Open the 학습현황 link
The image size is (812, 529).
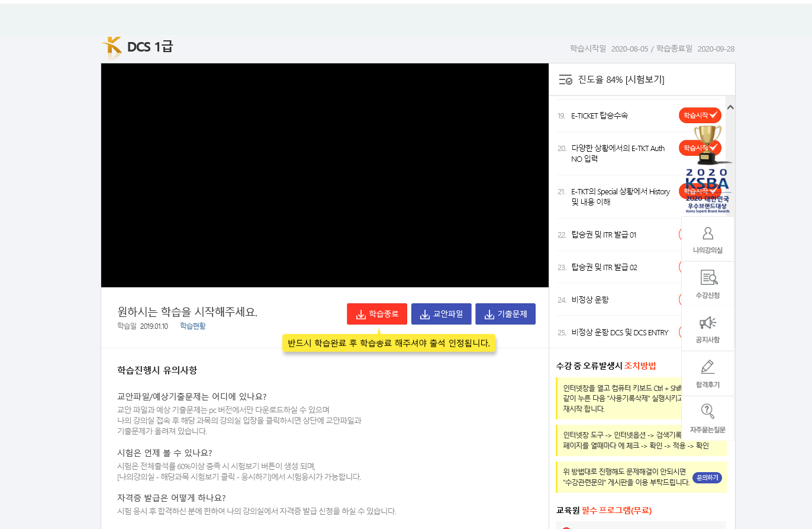pyautogui.click(x=192, y=326)
